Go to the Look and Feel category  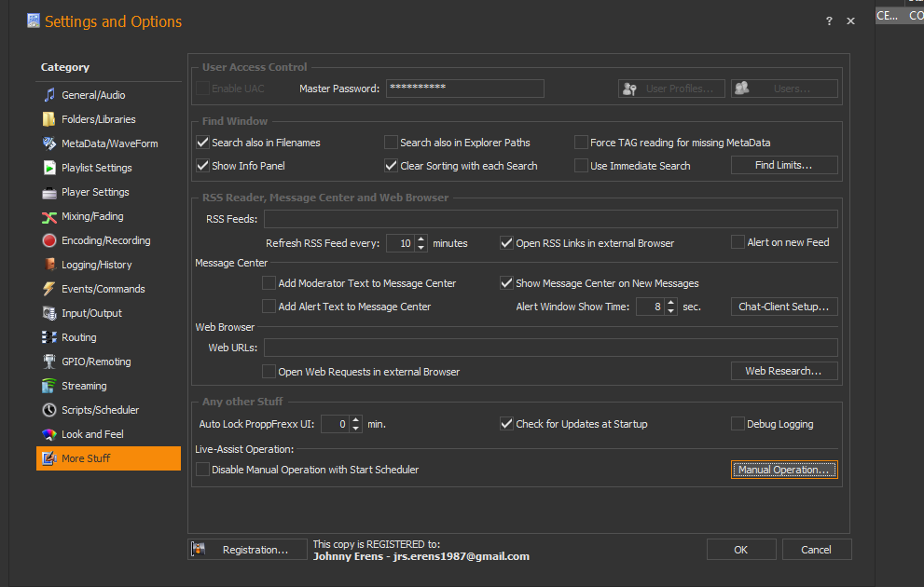click(x=108, y=434)
